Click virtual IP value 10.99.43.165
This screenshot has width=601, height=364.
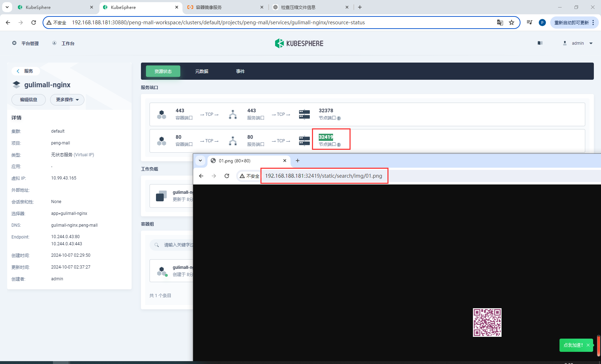click(64, 178)
